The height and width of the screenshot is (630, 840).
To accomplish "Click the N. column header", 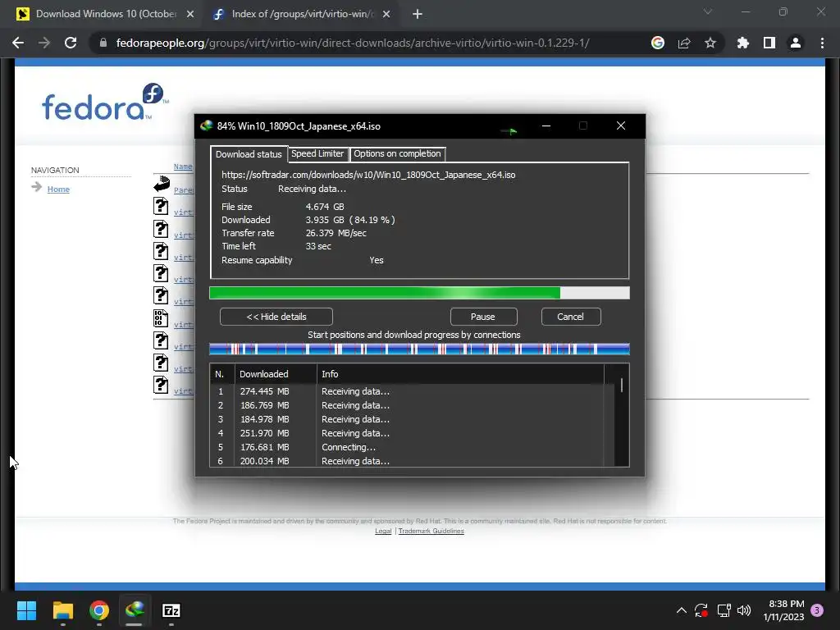I will click(x=222, y=374).
